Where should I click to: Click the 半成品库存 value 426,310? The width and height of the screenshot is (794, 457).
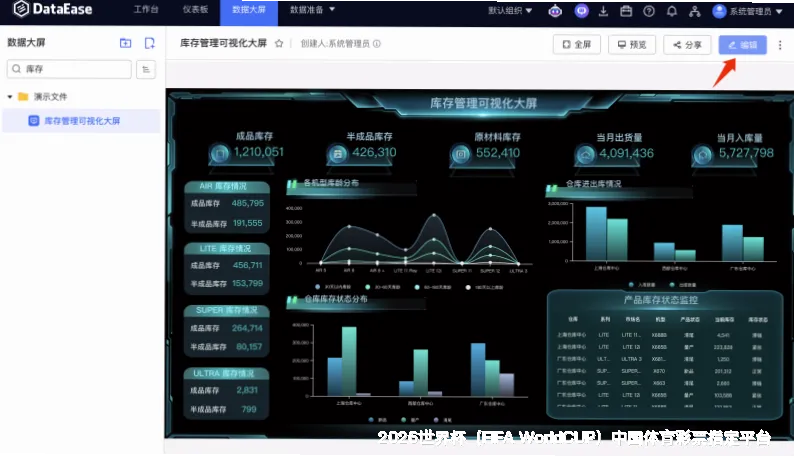[374, 152]
